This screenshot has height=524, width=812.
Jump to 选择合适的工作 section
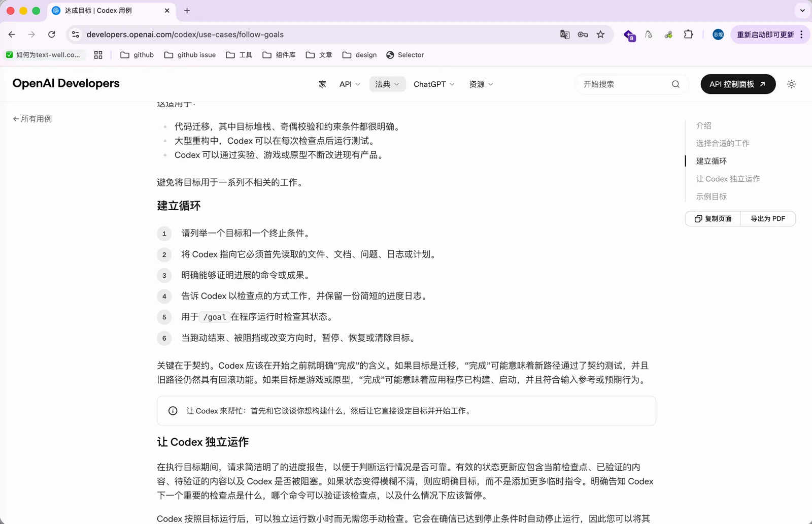[723, 143]
